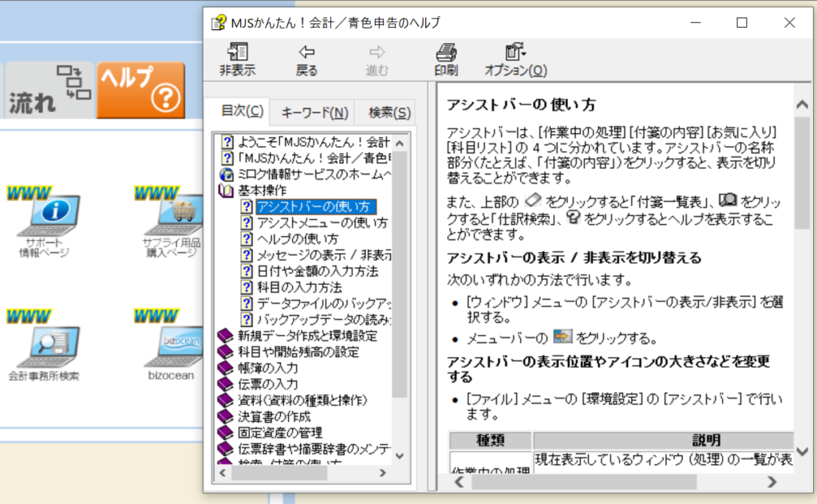Maximize the help window

[x=742, y=22]
